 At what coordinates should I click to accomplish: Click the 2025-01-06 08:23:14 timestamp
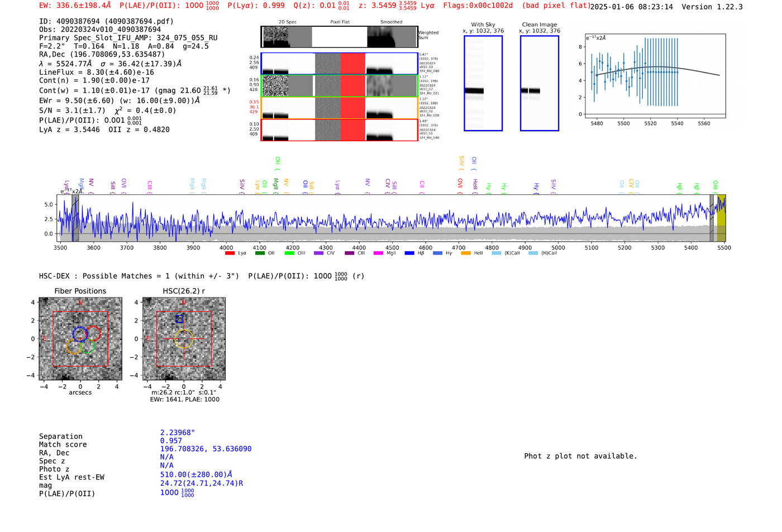632,7
